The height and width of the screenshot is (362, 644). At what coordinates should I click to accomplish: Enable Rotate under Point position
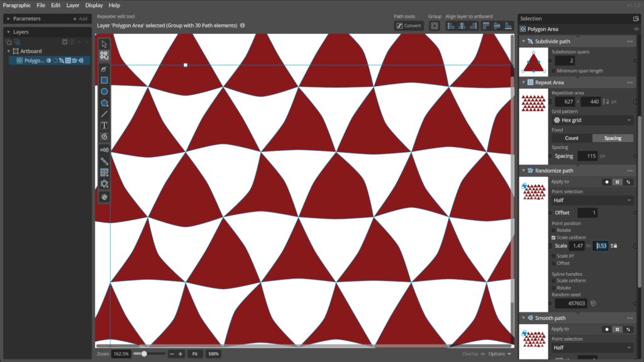553,230
